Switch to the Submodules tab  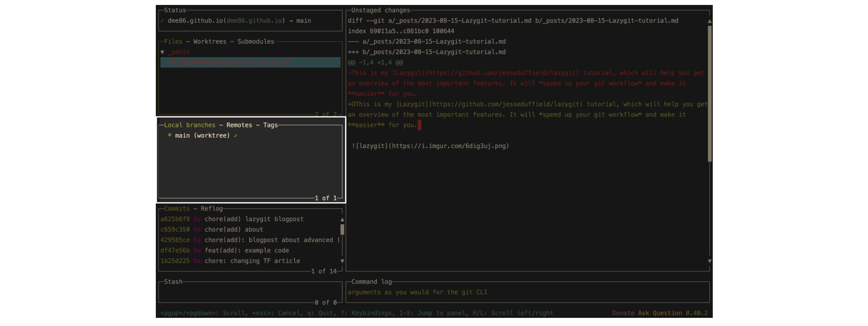256,42
